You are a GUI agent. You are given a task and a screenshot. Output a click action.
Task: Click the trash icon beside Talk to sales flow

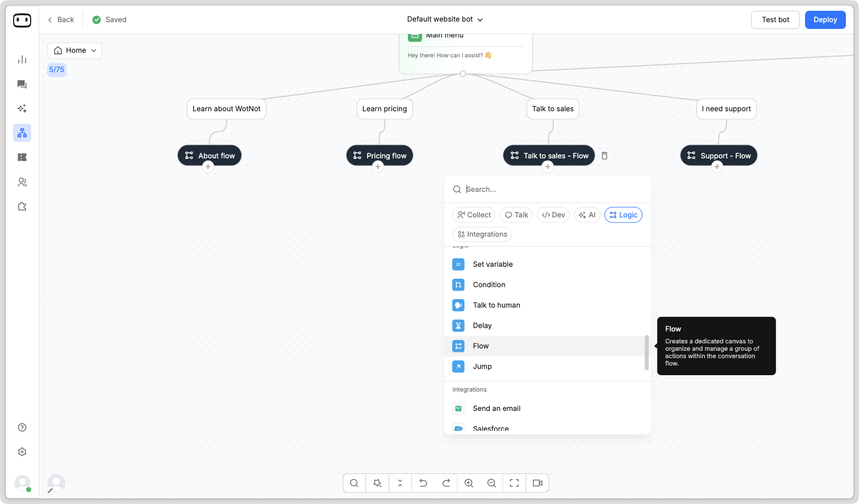604,156
